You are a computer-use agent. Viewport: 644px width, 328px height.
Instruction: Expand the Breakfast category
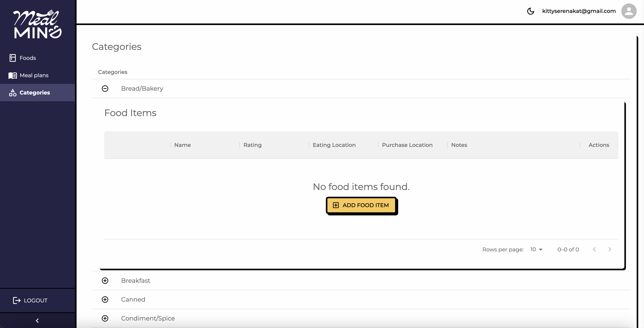(x=105, y=280)
